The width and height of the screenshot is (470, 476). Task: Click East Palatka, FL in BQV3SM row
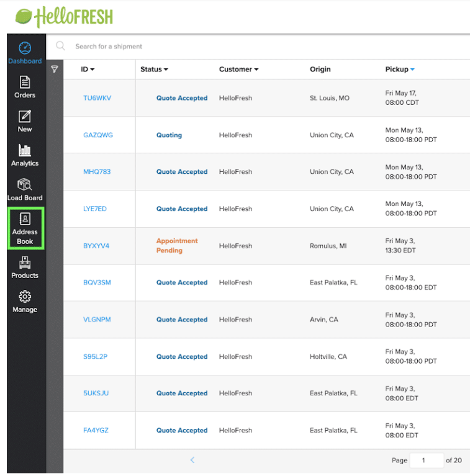pyautogui.click(x=333, y=282)
